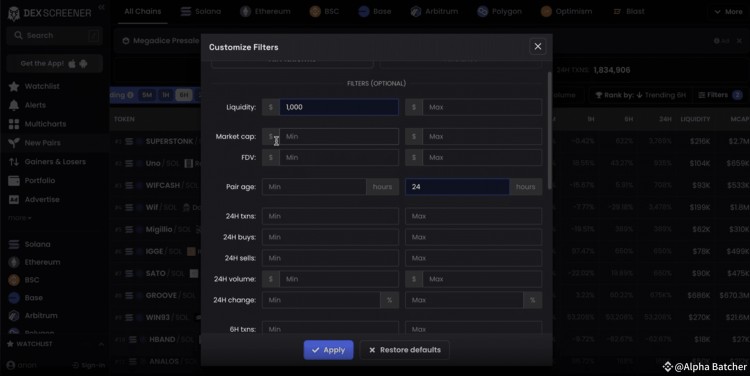Switch to the Polygon chain tab
This screenshot has height=376, width=750.
pyautogui.click(x=499, y=11)
